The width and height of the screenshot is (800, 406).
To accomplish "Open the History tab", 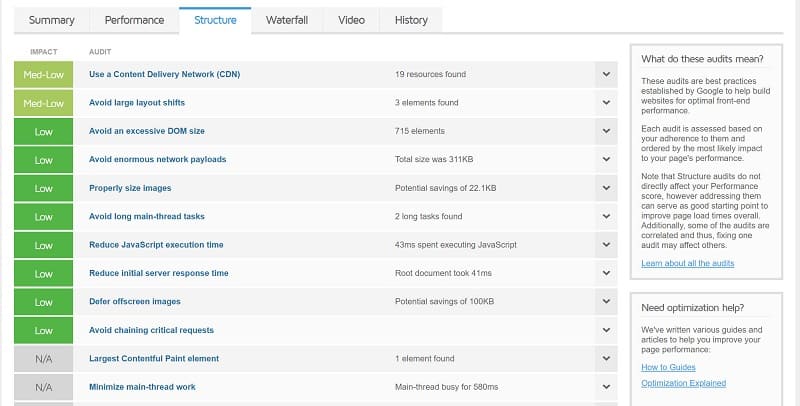I will (411, 20).
